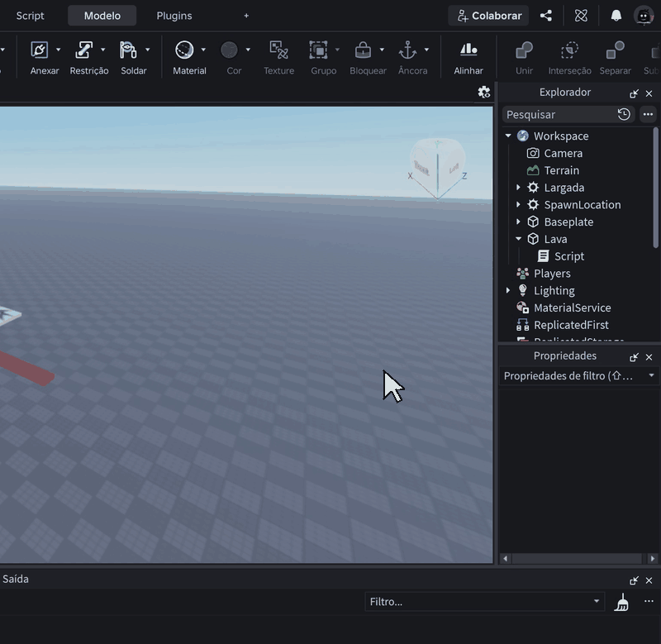Click the Restrição constraint tool icon

click(84, 50)
